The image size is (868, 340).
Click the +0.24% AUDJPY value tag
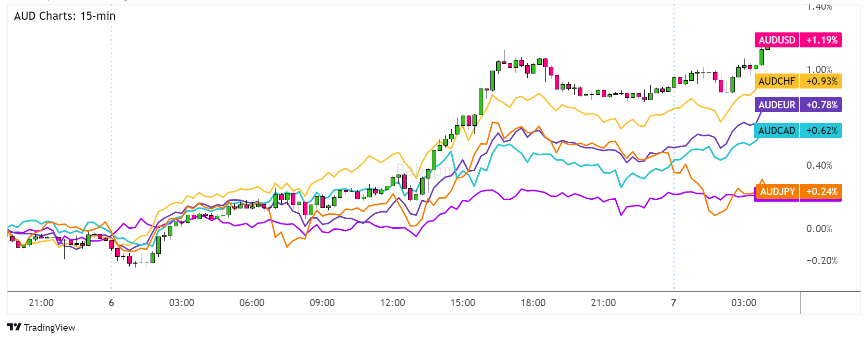click(822, 192)
